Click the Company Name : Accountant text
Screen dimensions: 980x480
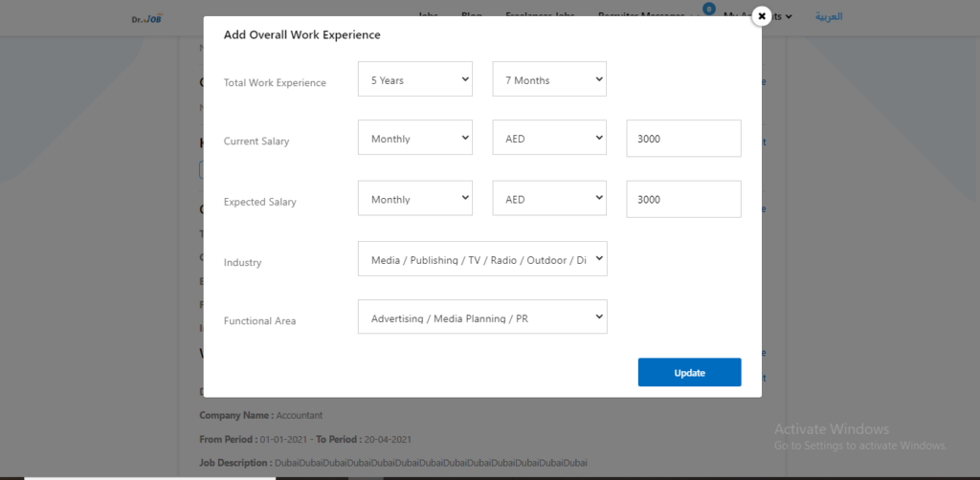260,415
